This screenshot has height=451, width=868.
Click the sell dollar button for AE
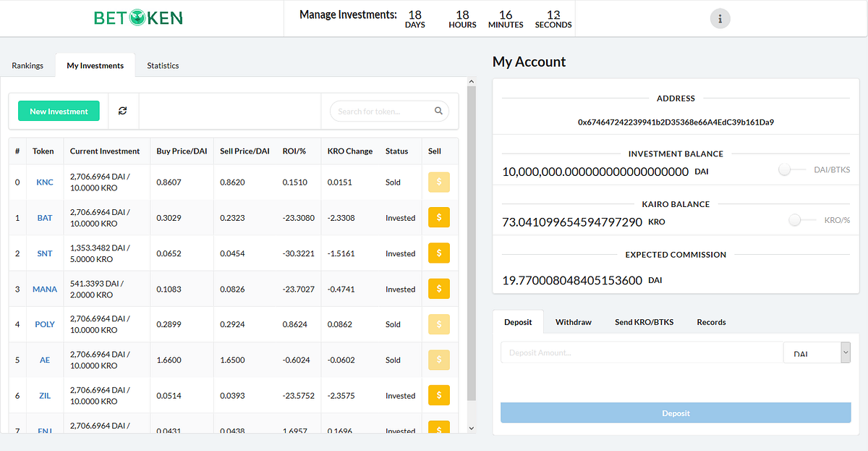pos(438,359)
